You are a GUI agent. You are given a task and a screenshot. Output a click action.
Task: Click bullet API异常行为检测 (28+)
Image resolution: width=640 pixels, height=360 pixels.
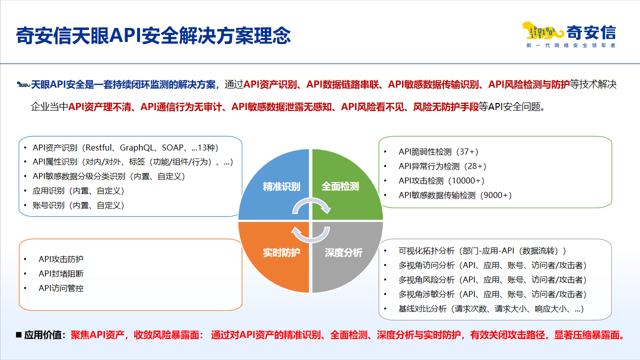[442, 166]
